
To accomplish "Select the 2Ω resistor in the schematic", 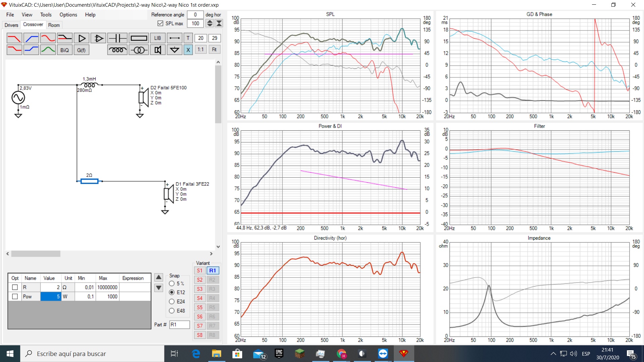I will coord(89,181).
